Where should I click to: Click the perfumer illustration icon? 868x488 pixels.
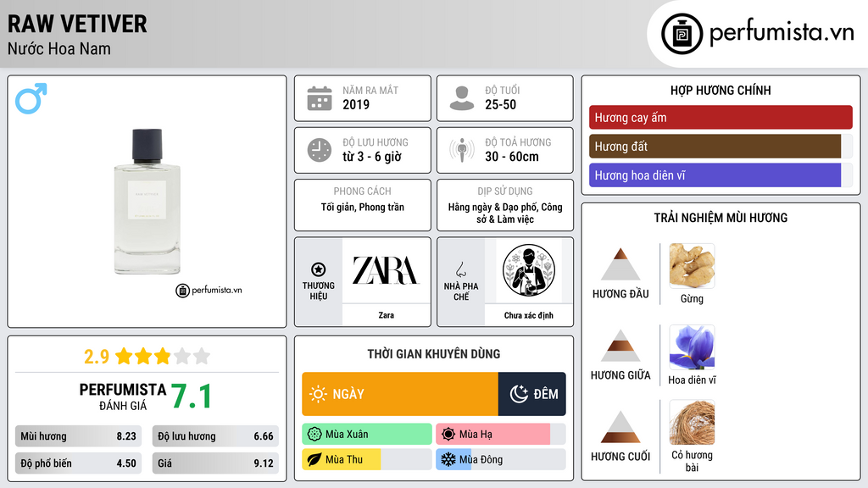pos(529,270)
